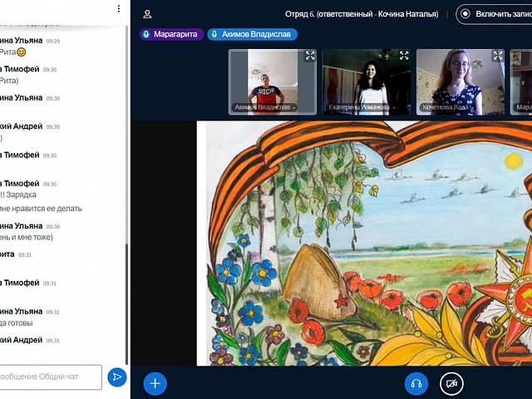This screenshot has height=399, width=532.
Task: Make Екатерина Романова webcam fullscreen
Action: pyautogui.click(x=404, y=56)
